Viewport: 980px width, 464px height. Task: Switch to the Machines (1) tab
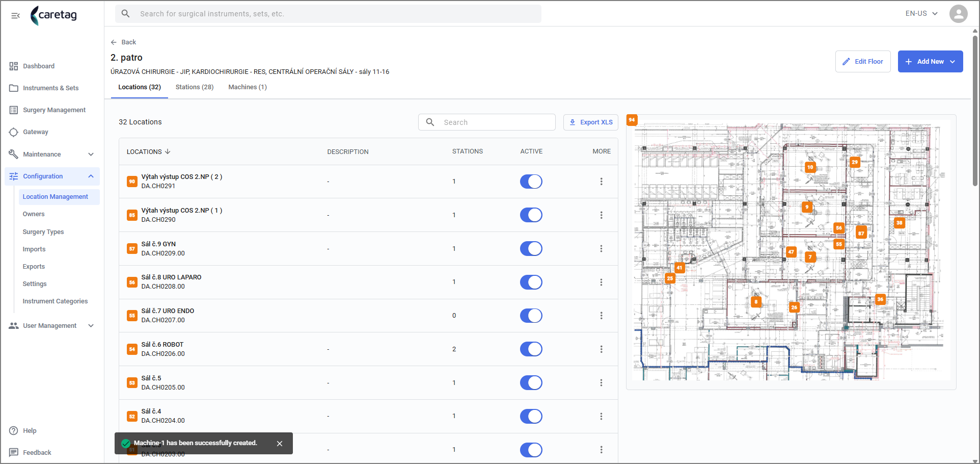pos(248,87)
